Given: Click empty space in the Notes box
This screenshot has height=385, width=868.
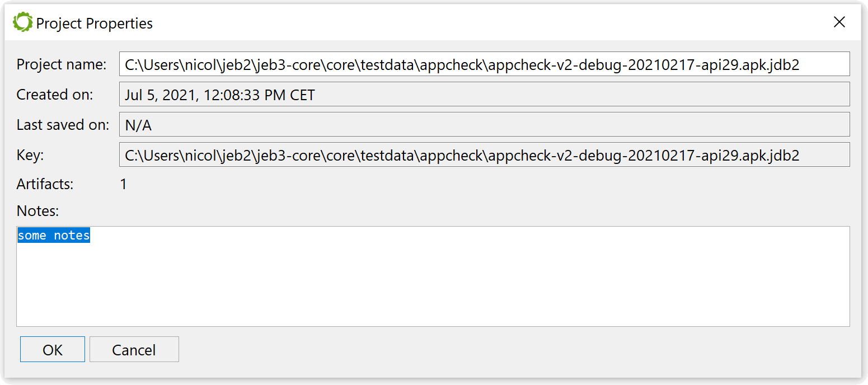Looking at the screenshot, I should click(x=433, y=285).
